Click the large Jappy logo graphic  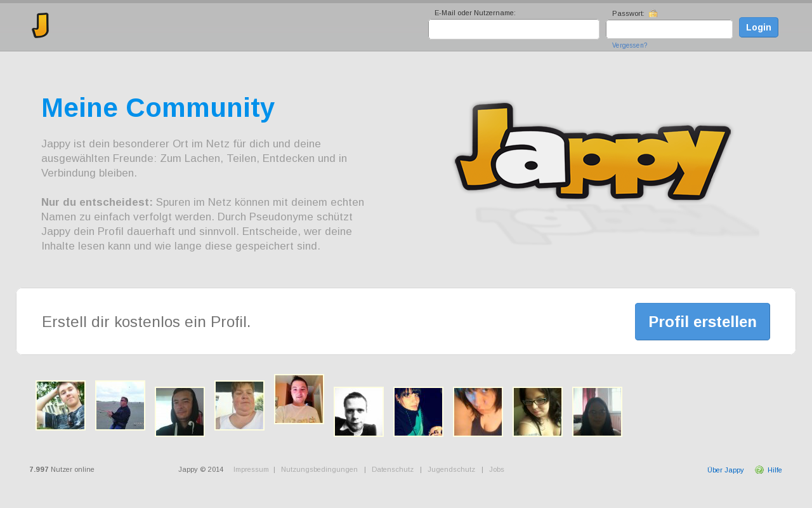(x=593, y=151)
